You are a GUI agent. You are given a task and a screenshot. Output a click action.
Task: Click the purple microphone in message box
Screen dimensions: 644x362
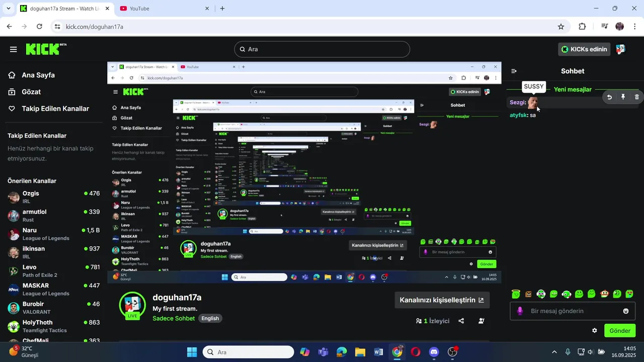coord(520,311)
